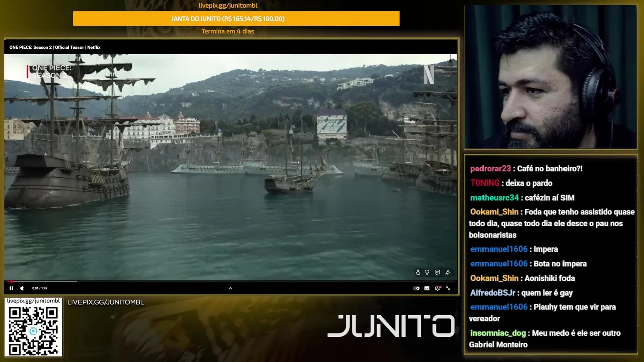Exit fullscreen mode in video player
644x362 pixels.
(448, 288)
